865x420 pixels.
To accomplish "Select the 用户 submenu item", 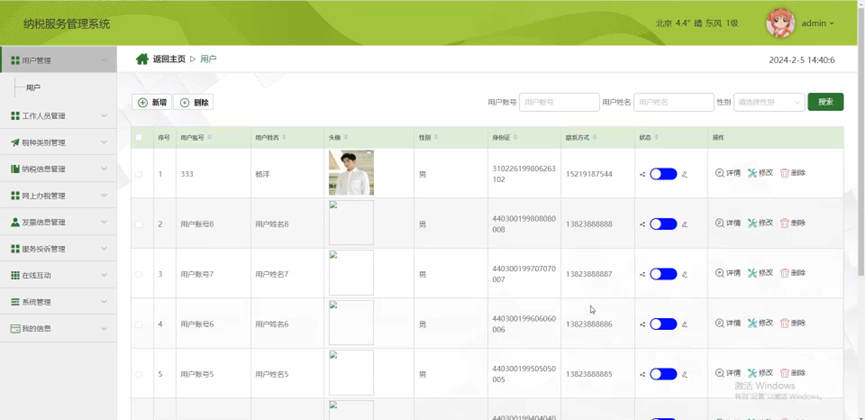I will (33, 88).
